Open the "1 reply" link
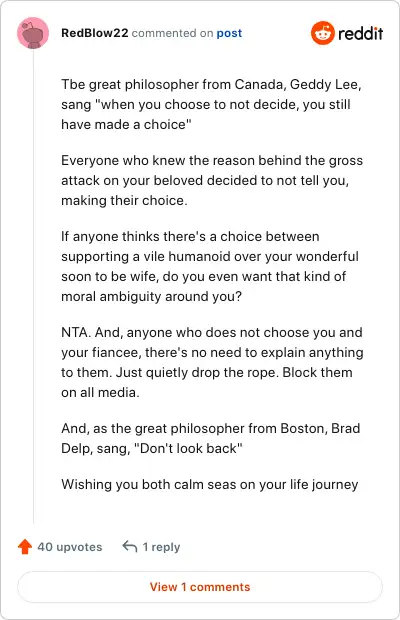This screenshot has height=620, width=400. tap(161, 547)
